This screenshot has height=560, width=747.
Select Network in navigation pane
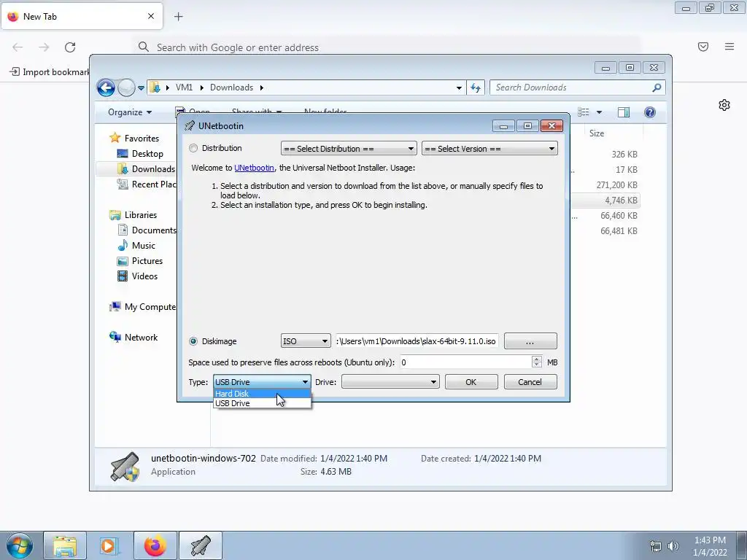(x=141, y=338)
